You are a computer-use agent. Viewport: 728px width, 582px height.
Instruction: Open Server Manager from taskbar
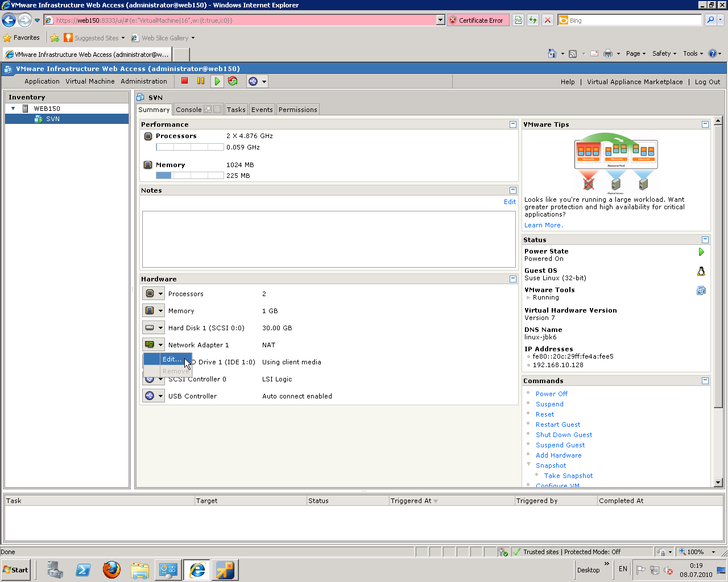coord(55,569)
